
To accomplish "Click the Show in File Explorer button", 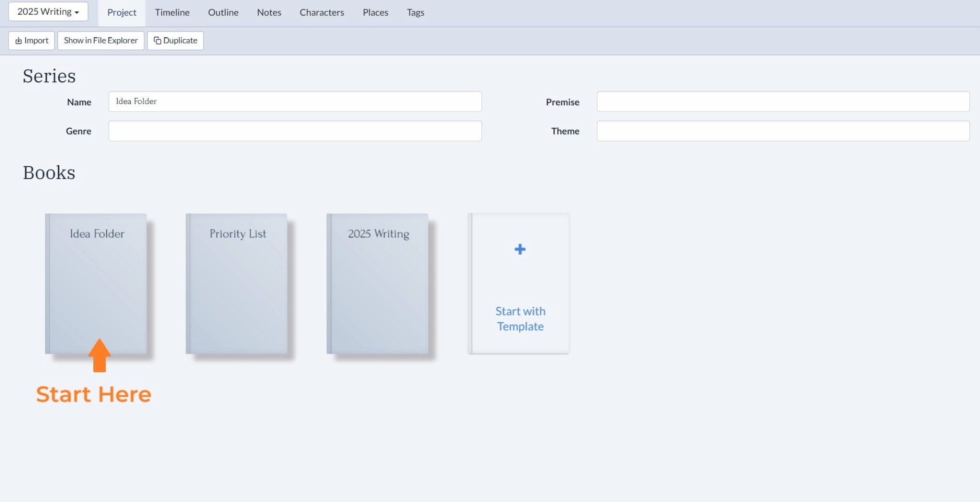I will (100, 40).
